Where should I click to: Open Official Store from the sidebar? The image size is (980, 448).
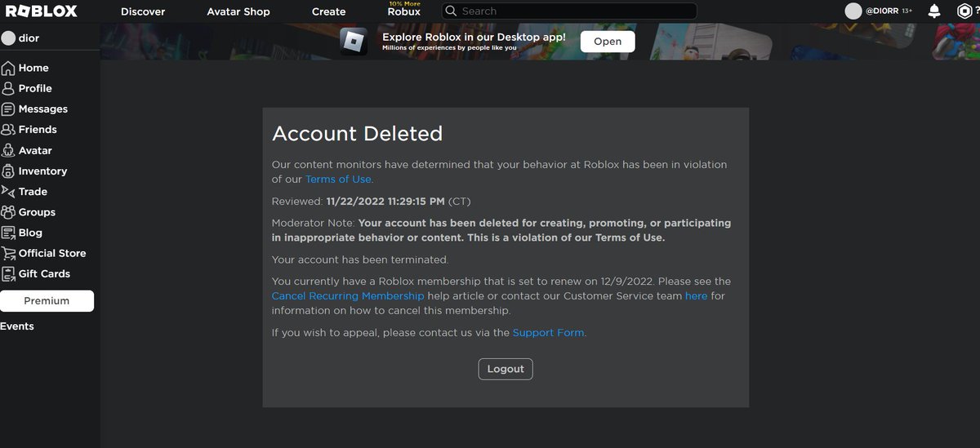[52, 253]
